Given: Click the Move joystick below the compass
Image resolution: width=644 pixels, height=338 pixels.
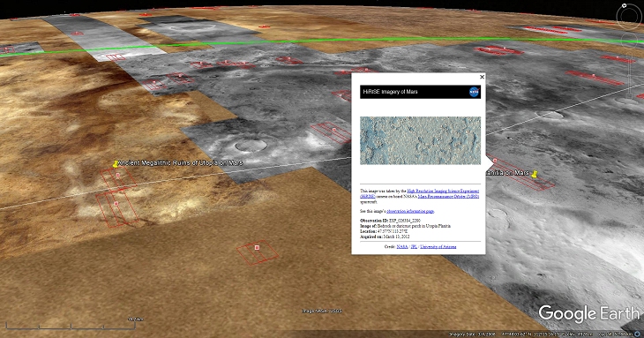Looking at the screenshot, I should [x=629, y=41].
